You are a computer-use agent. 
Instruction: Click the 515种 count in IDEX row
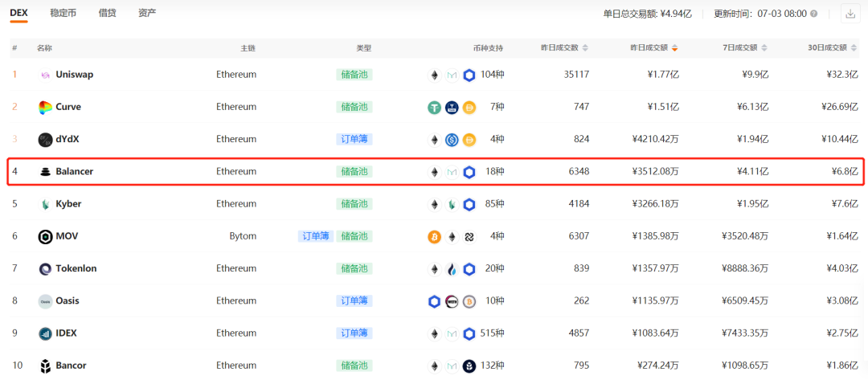493,333
